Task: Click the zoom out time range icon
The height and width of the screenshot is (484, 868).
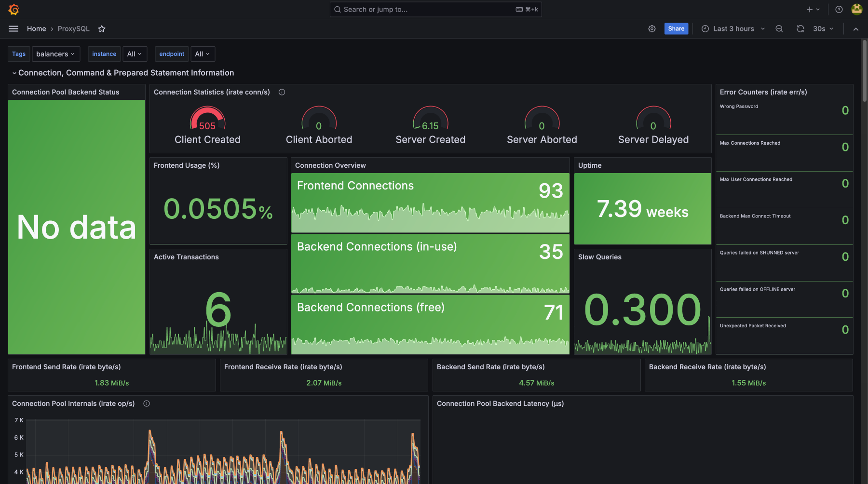Action: pyautogui.click(x=779, y=29)
